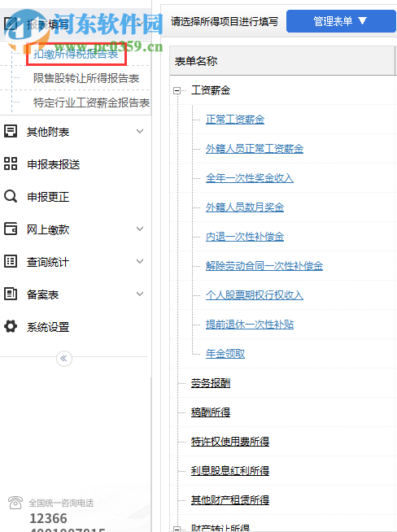The height and width of the screenshot is (532, 397).
Task: Click the 查询统计 list icon
Action: (x=11, y=261)
